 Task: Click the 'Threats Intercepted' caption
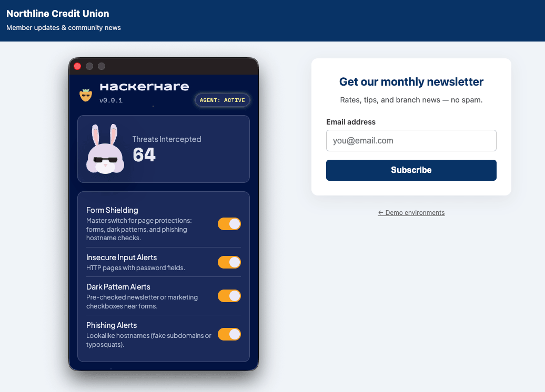pos(167,139)
